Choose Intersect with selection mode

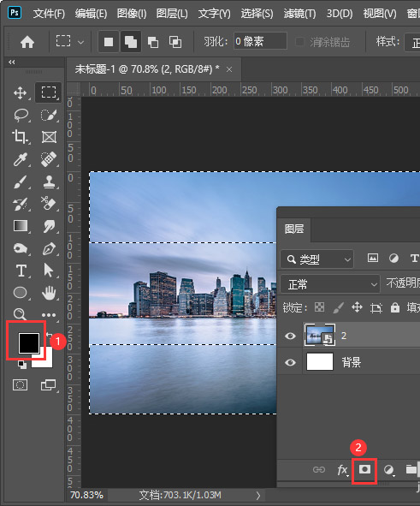pyautogui.click(x=175, y=42)
